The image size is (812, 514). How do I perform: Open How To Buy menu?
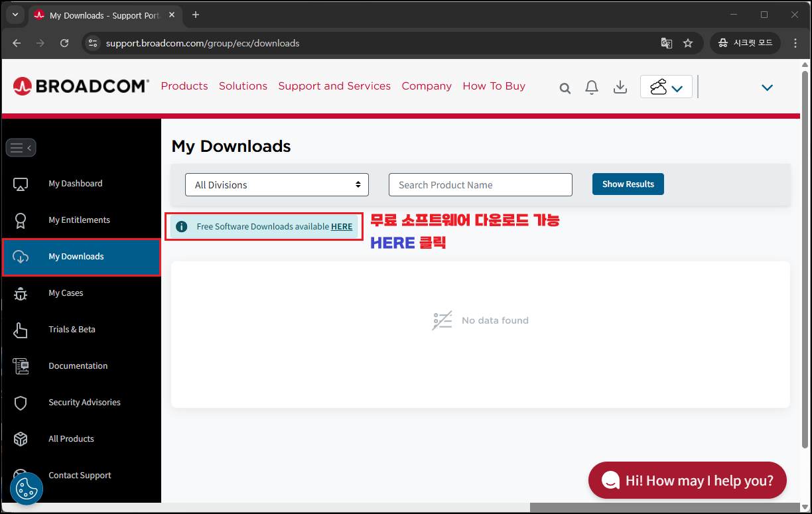click(494, 86)
